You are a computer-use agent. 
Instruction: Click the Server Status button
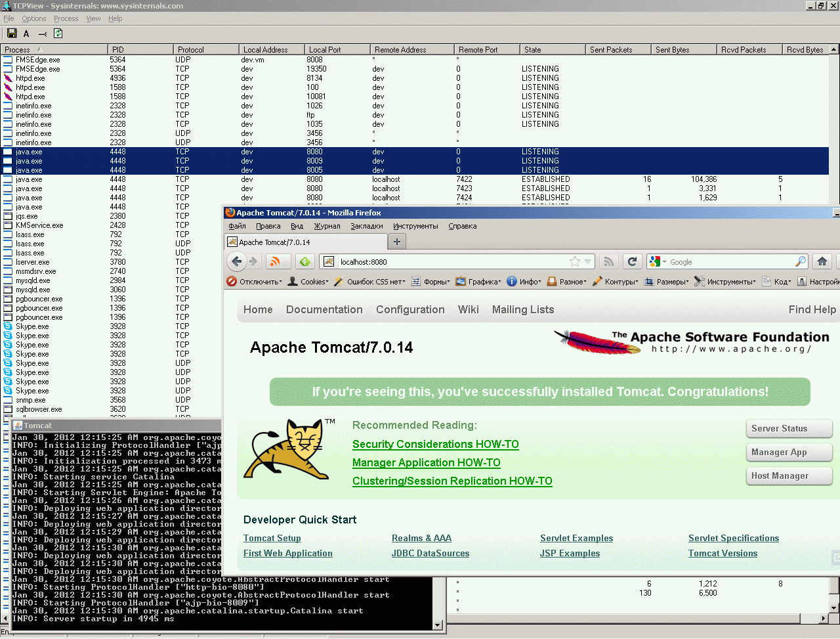coord(789,429)
